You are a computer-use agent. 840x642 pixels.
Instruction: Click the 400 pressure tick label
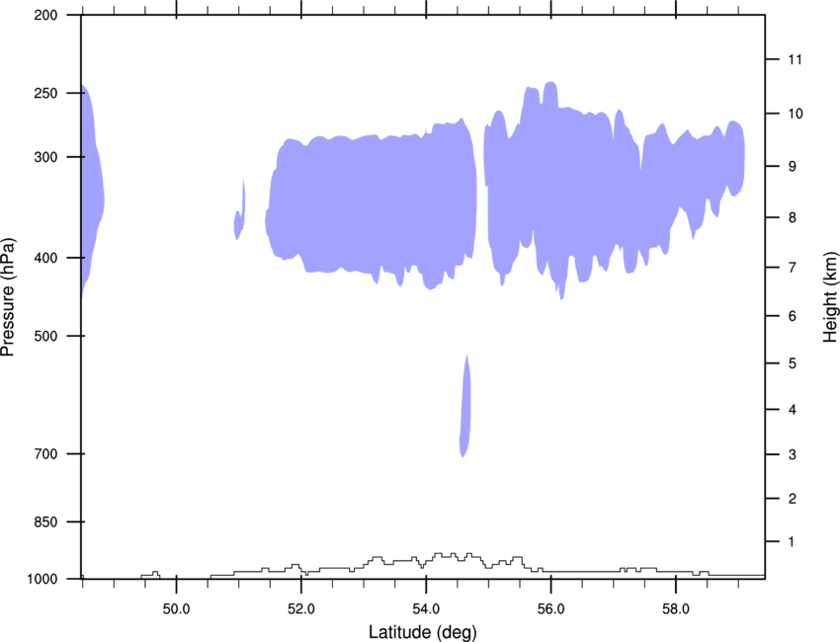[x=45, y=258]
